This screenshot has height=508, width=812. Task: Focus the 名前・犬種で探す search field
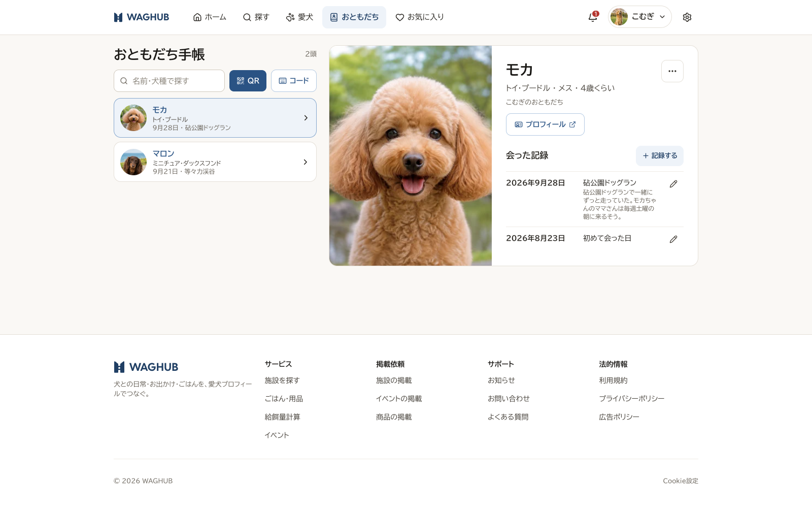169,81
